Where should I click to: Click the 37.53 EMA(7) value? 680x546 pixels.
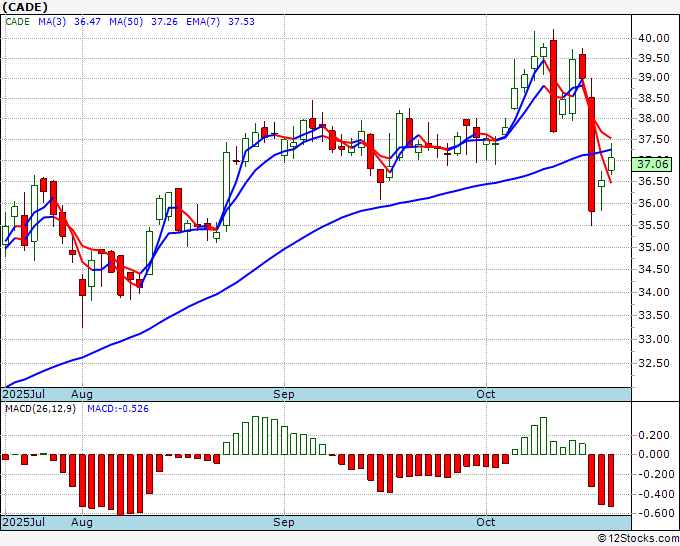click(x=241, y=22)
